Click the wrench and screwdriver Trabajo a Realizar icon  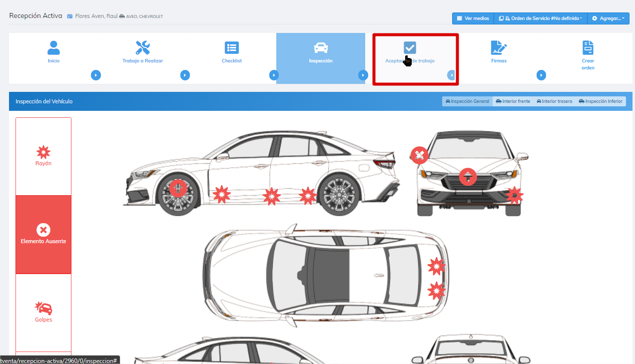[x=143, y=47]
